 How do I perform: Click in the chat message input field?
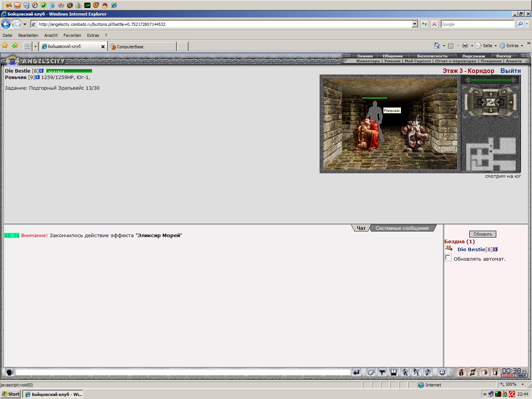pos(183,372)
